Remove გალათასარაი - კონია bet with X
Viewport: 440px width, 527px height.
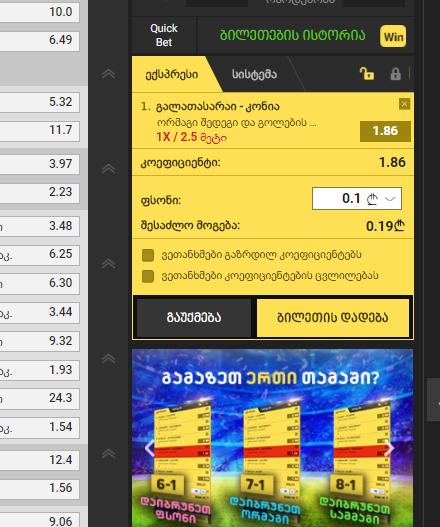(404, 104)
